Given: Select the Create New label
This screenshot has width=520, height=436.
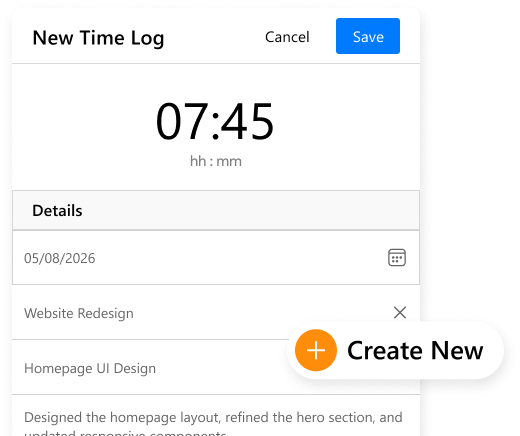Looking at the screenshot, I should [415, 350].
